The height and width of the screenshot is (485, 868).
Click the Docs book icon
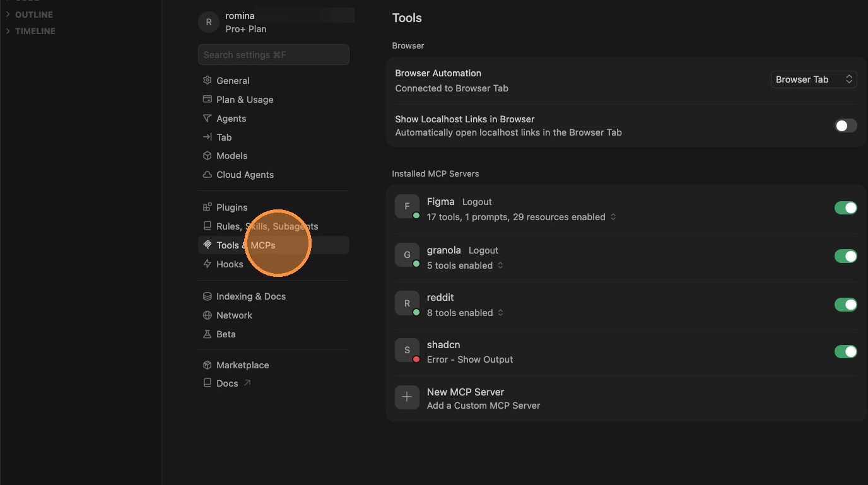click(207, 383)
